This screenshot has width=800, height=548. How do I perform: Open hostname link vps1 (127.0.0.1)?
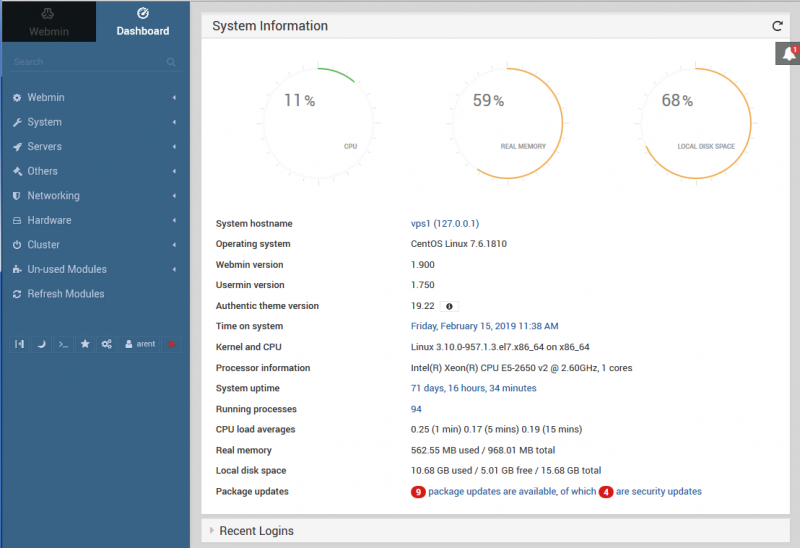click(x=445, y=223)
